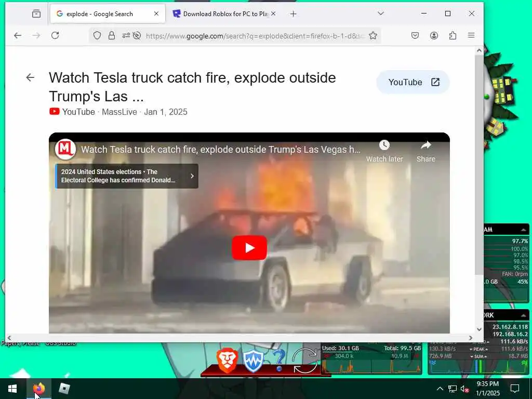This screenshot has width=532, height=399.
Task: Bookmark this page with the star
Action: click(373, 35)
